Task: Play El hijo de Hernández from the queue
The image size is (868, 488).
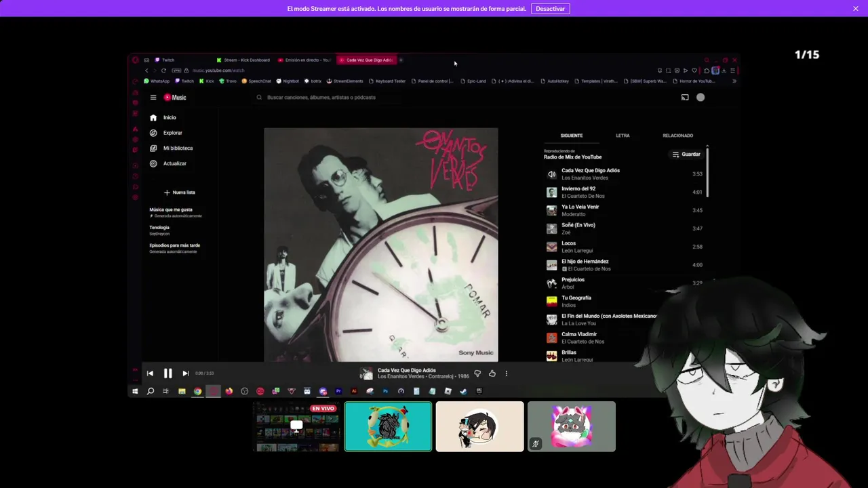Action: tap(625, 265)
